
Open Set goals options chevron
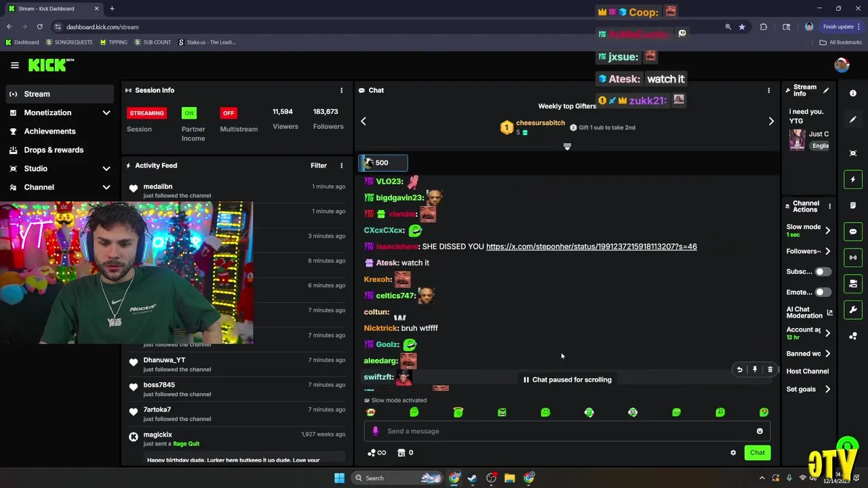click(827, 389)
